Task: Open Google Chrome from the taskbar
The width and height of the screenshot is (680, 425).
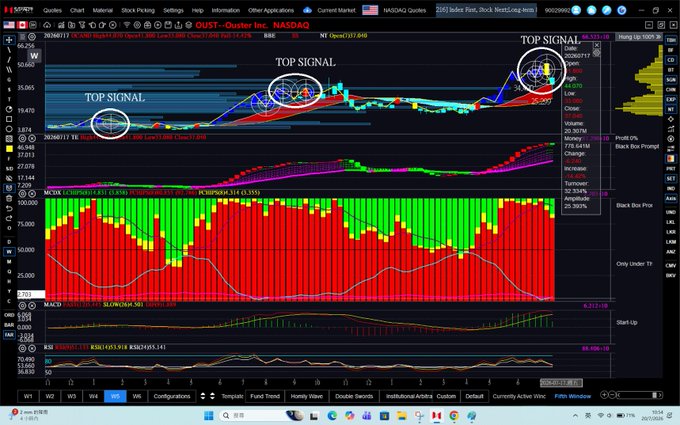Action: coord(454,415)
